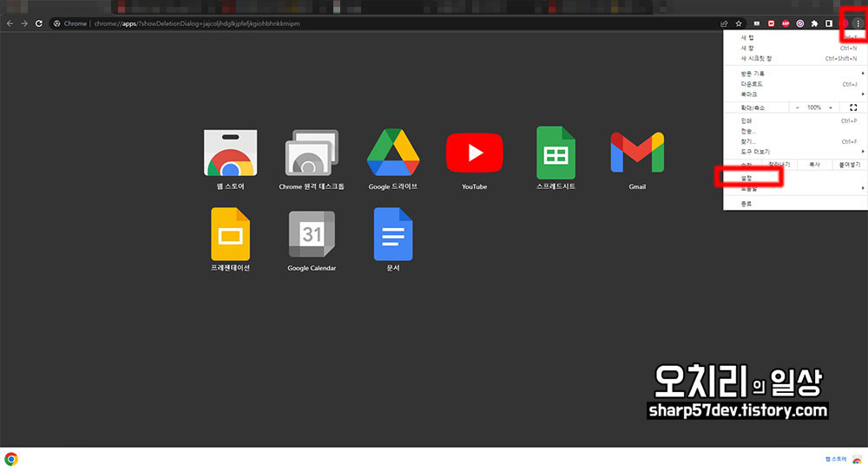Open 새 시크릿 창 from the menu
This screenshot has height=470, width=868.
pos(795,59)
